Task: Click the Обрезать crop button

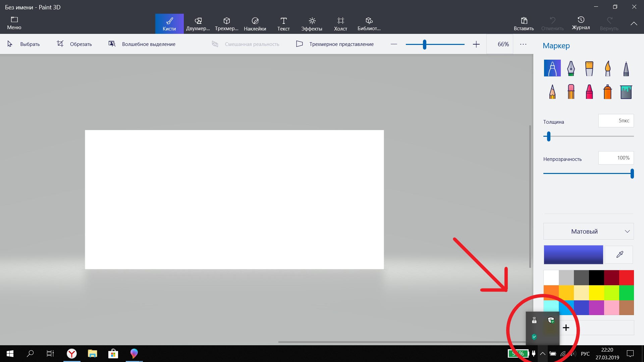Action: click(x=74, y=44)
